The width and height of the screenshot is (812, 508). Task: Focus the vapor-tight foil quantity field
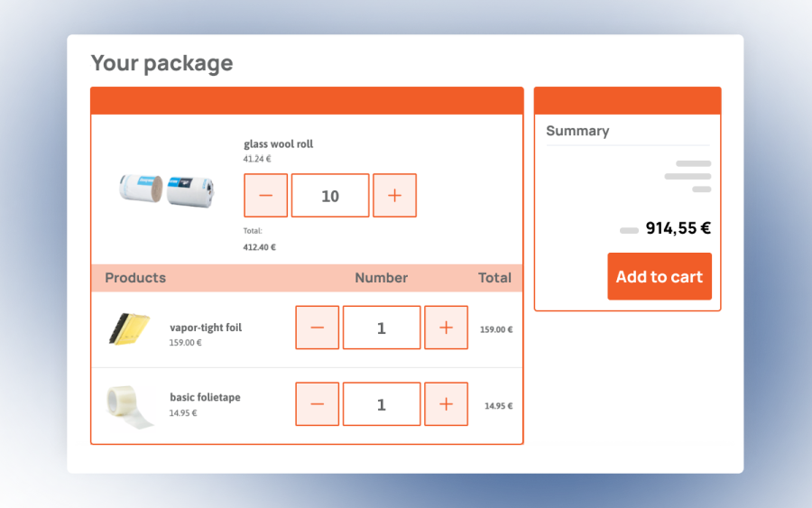(381, 328)
